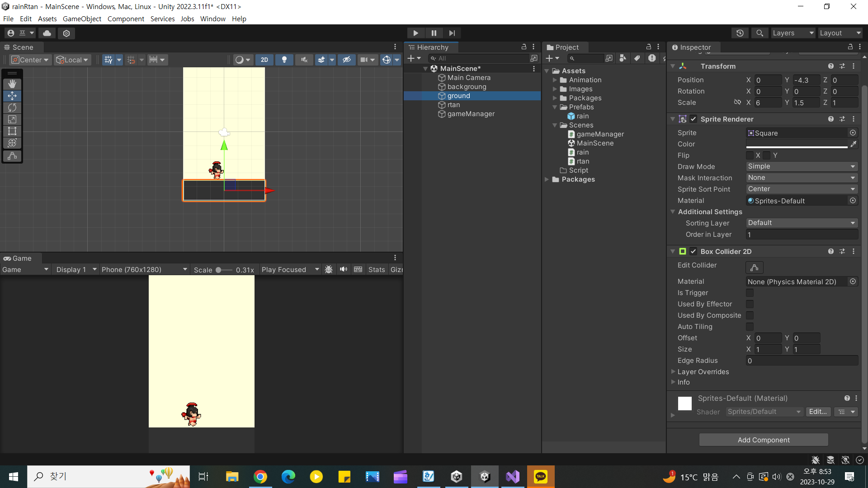The width and height of the screenshot is (868, 488).
Task: Open Unity cloud services
Action: [x=47, y=33]
